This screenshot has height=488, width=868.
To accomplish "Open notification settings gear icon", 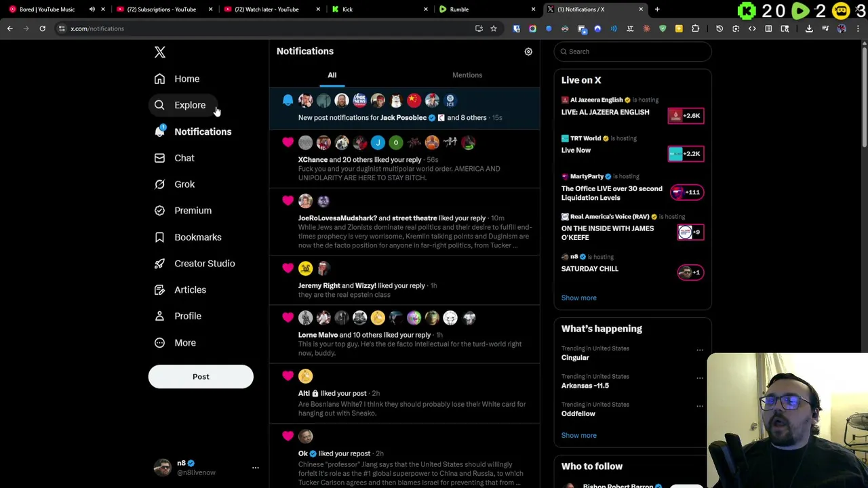I will coord(528,52).
